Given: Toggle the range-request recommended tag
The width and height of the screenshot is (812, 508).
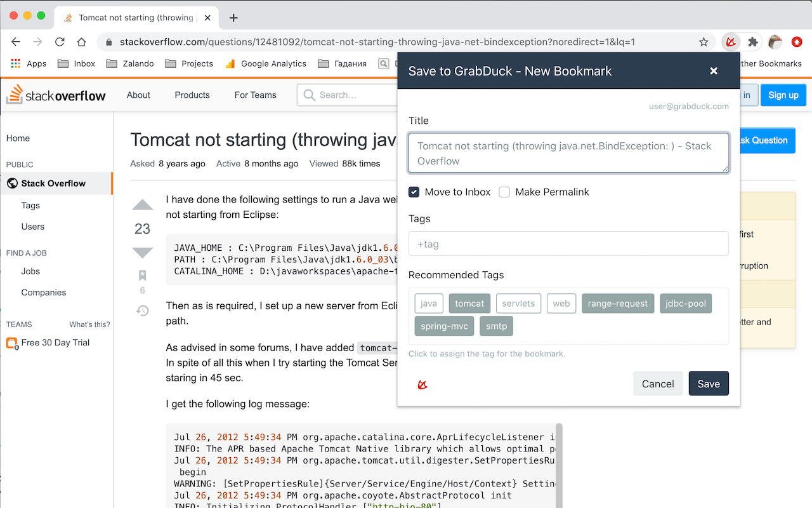Looking at the screenshot, I should [x=618, y=304].
